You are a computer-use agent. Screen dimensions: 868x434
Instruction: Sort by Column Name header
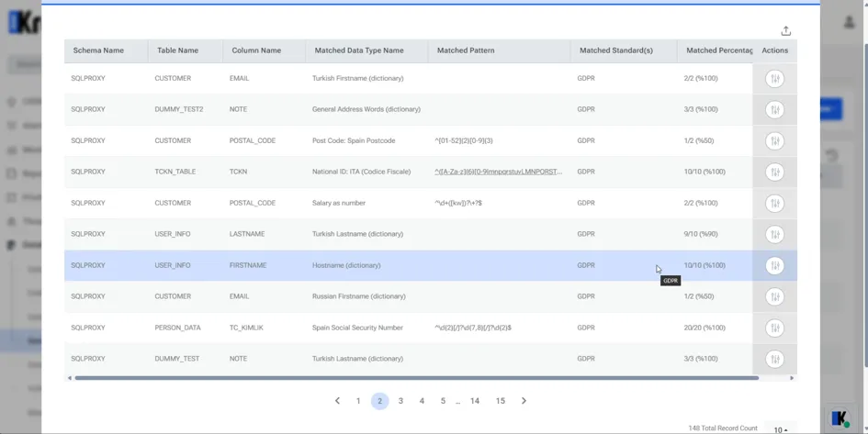(x=256, y=50)
